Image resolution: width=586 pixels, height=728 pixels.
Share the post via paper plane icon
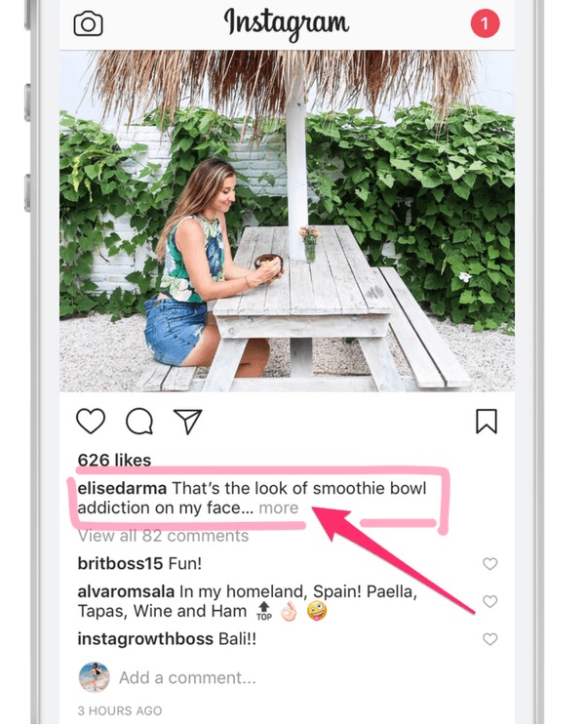[x=188, y=422]
